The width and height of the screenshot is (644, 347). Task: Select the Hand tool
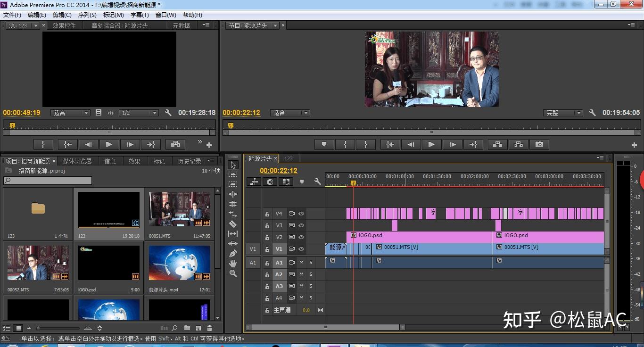(232, 264)
